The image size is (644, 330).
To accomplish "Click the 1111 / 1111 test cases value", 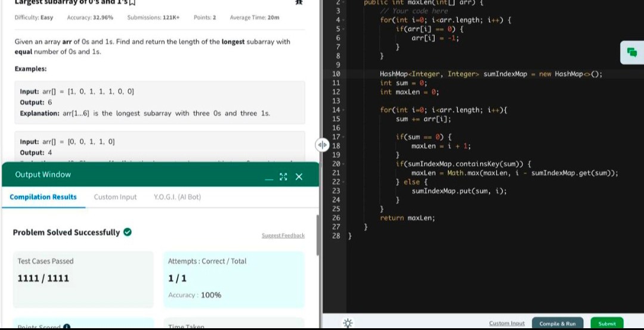I will [x=43, y=278].
